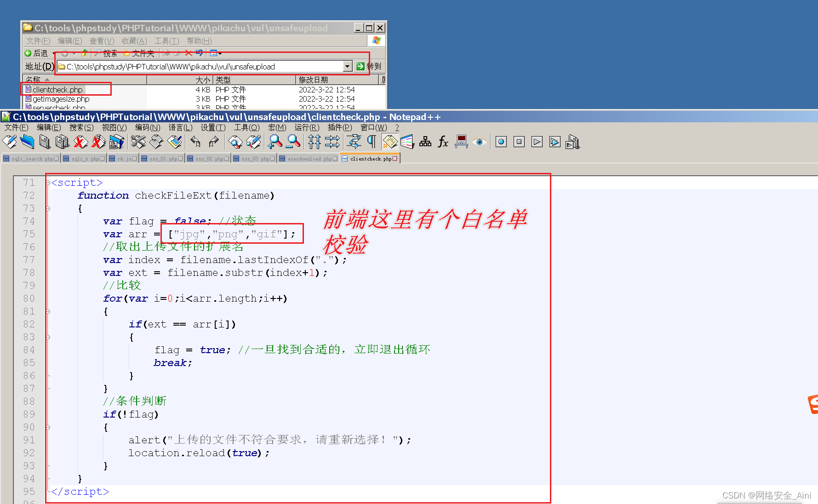Click the 后退 back button in Explorer

tap(36, 53)
